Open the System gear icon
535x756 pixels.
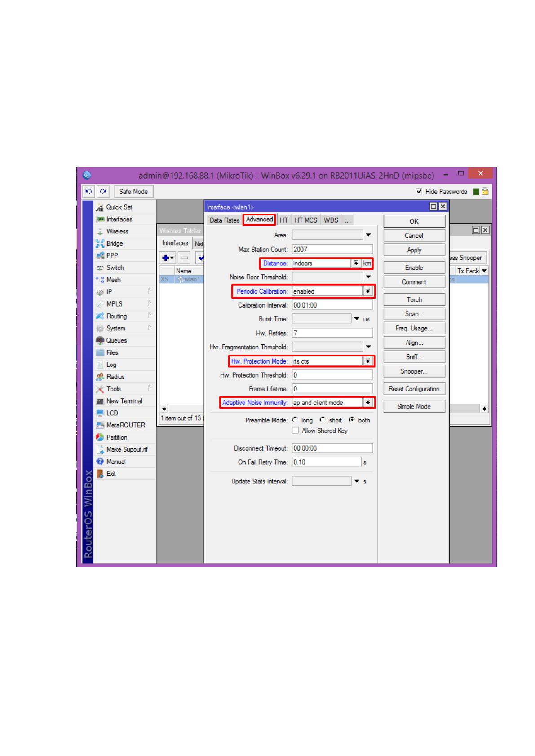coord(100,329)
